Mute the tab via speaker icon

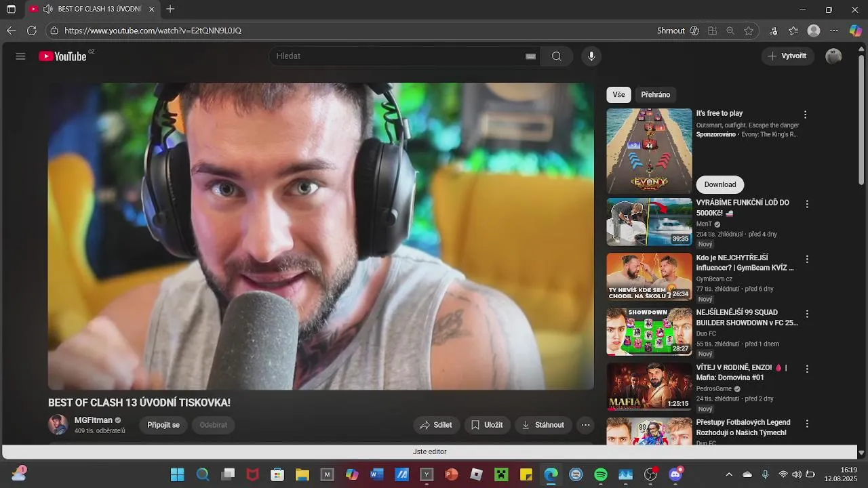(x=47, y=9)
